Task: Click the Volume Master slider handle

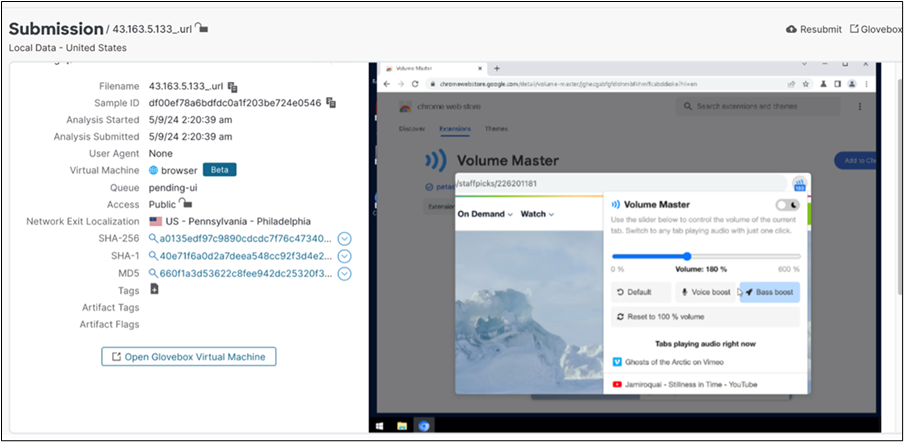Action: tap(687, 256)
